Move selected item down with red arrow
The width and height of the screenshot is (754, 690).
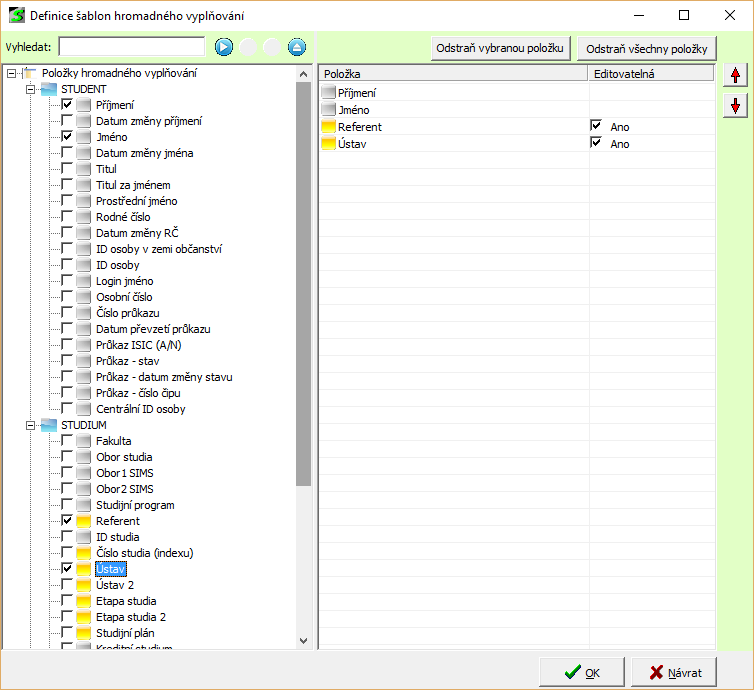(736, 106)
